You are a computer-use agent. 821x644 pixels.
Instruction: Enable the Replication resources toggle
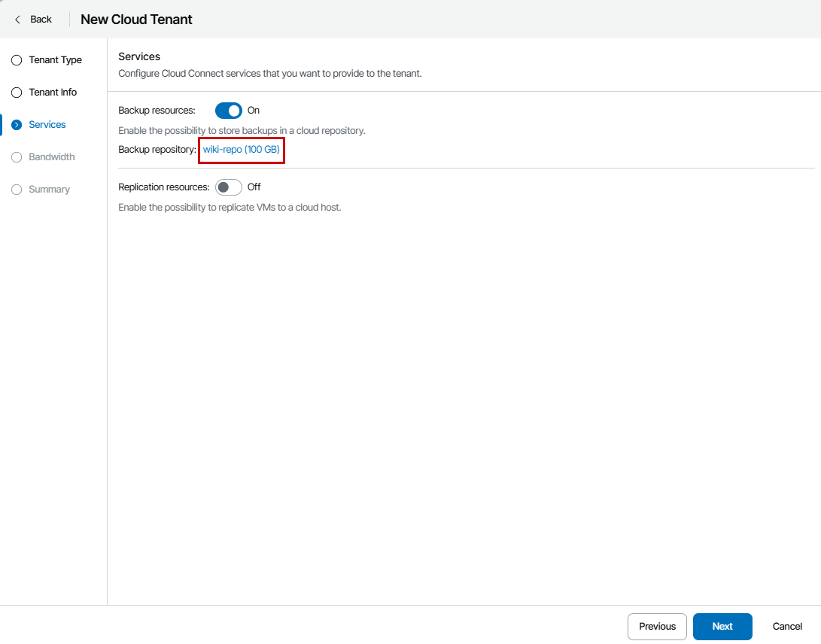coord(229,187)
